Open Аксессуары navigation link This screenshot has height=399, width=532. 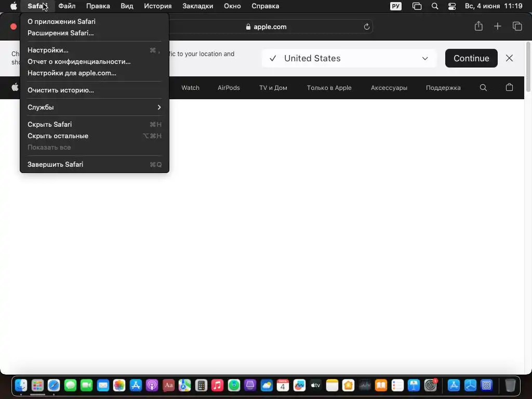[389, 87]
